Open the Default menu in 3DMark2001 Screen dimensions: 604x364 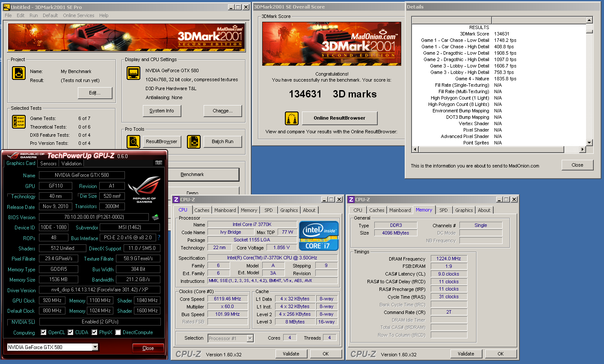(50, 15)
